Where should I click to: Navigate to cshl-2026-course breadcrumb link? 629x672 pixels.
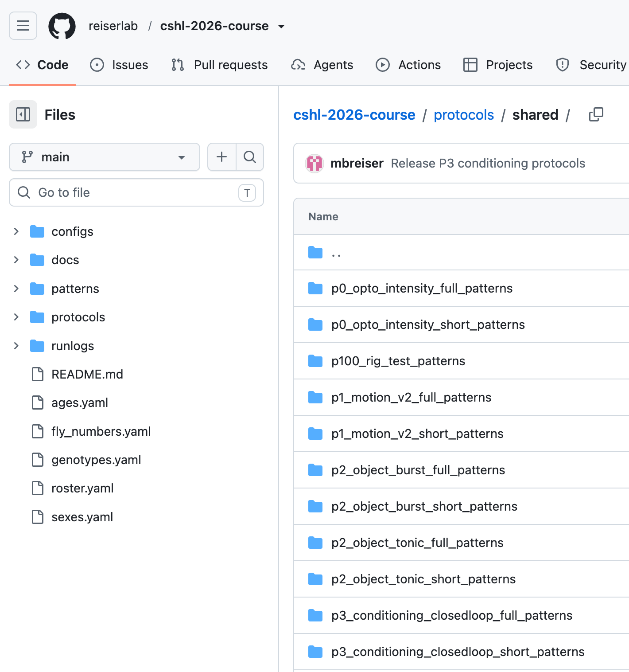354,115
